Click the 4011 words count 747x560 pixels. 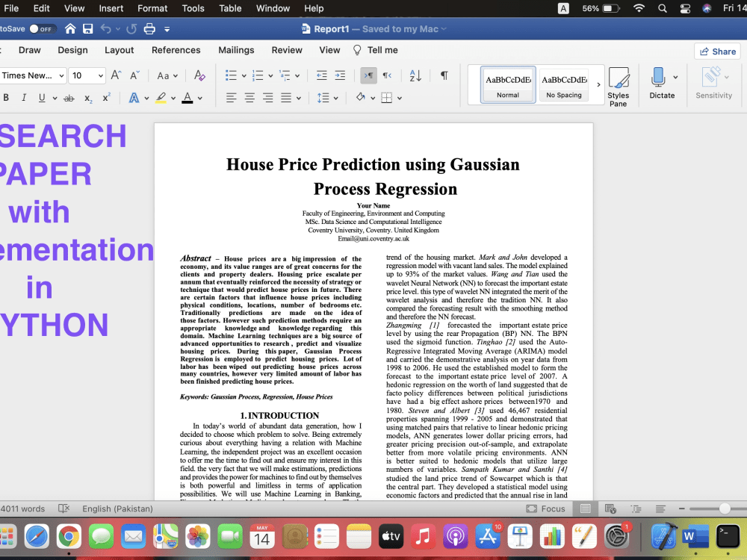(x=23, y=508)
